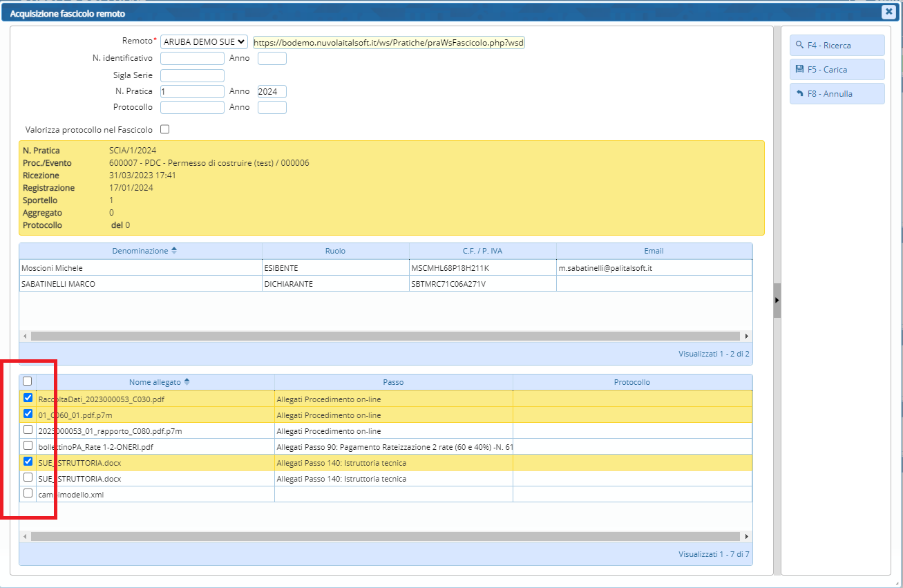
Task: Sort by Denominazione column sort arrow
Action: click(174, 251)
